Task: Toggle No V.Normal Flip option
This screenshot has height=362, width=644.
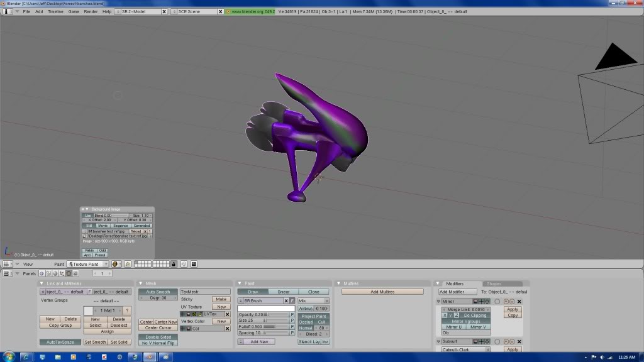Action: tap(158, 343)
